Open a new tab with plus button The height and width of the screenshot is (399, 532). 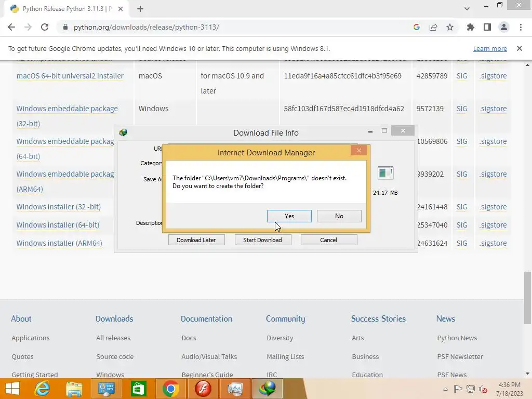[140, 9]
